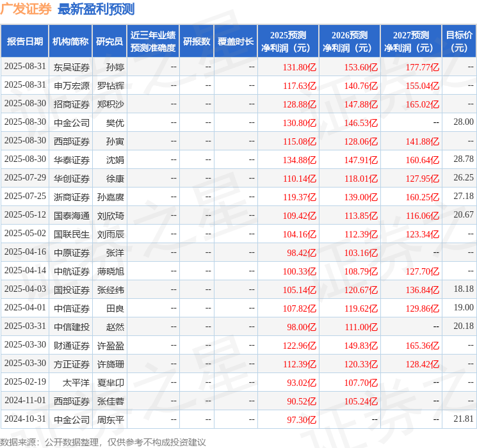Screen dimensions: 477x448
Task: Click the 153.60亿 profit value
Action: coord(361,67)
